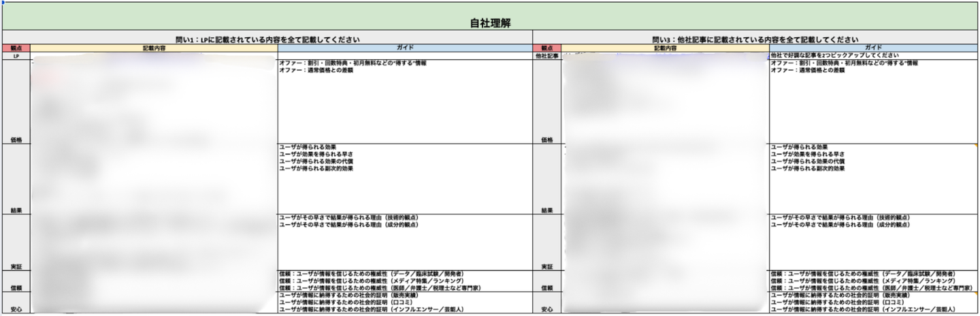Viewport: 980px width, 316px height.
Task: Click the 技術的観点 guide cell under 問い3
Action: (874, 242)
